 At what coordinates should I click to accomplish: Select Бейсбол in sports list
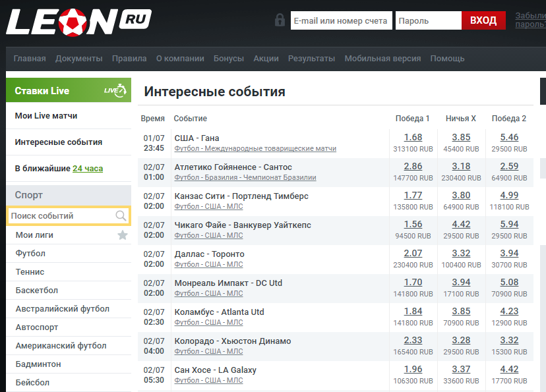32,383
